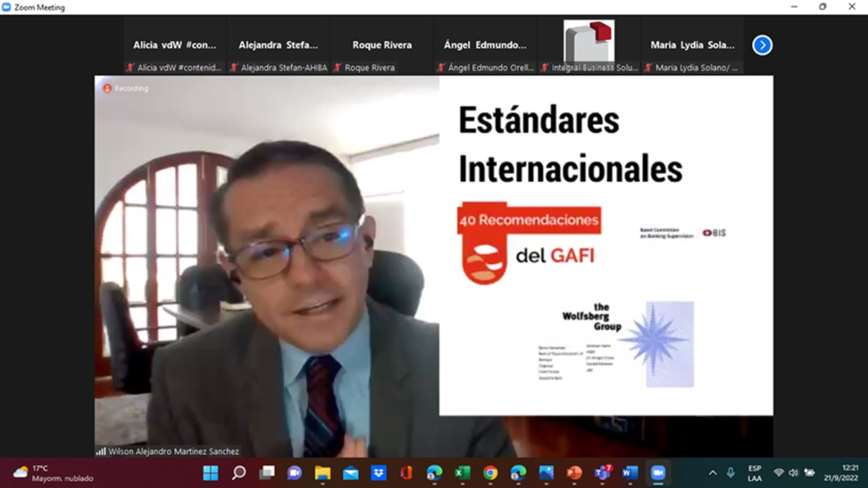Switch ESP LAA keyboard language

pos(755,473)
